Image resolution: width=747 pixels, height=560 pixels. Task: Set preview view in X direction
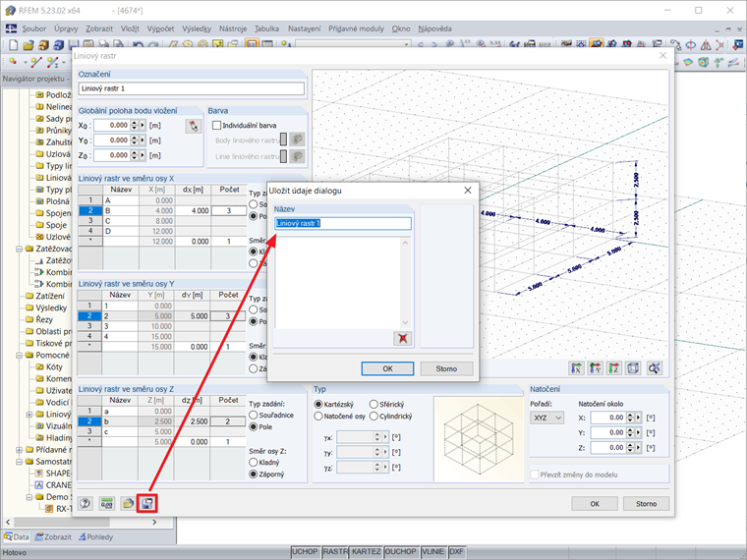(x=577, y=367)
